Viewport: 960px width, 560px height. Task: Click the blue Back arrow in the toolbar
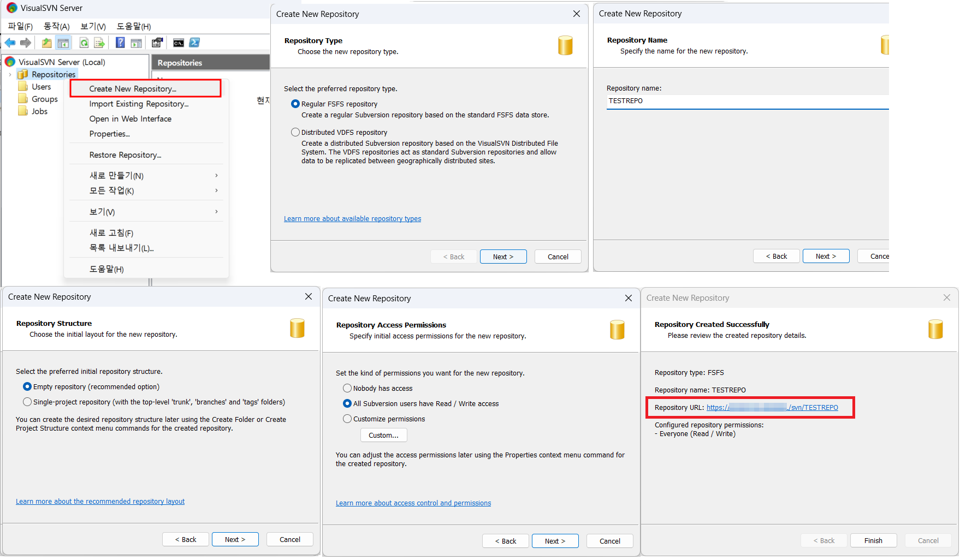(10, 43)
